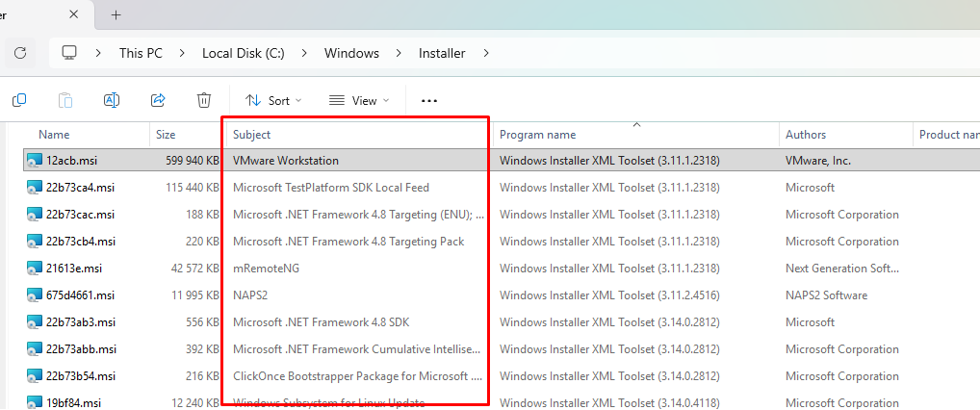Sort by the Authors column header
The height and width of the screenshot is (410, 980).
click(806, 135)
